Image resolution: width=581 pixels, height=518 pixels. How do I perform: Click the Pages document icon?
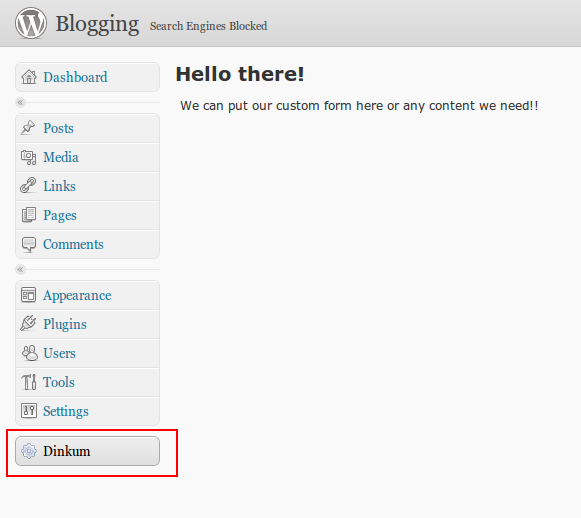[x=29, y=215]
